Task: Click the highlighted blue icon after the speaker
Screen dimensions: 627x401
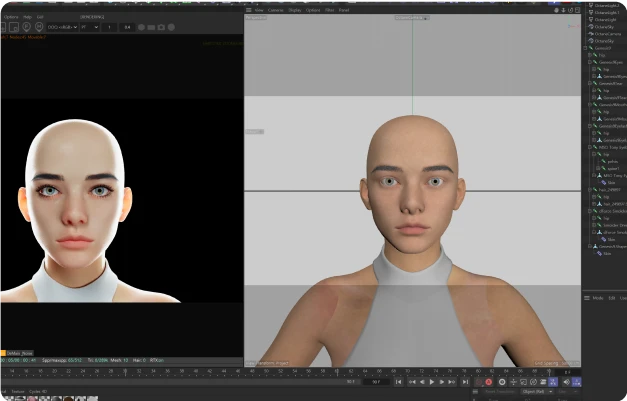Action: [x=577, y=382]
